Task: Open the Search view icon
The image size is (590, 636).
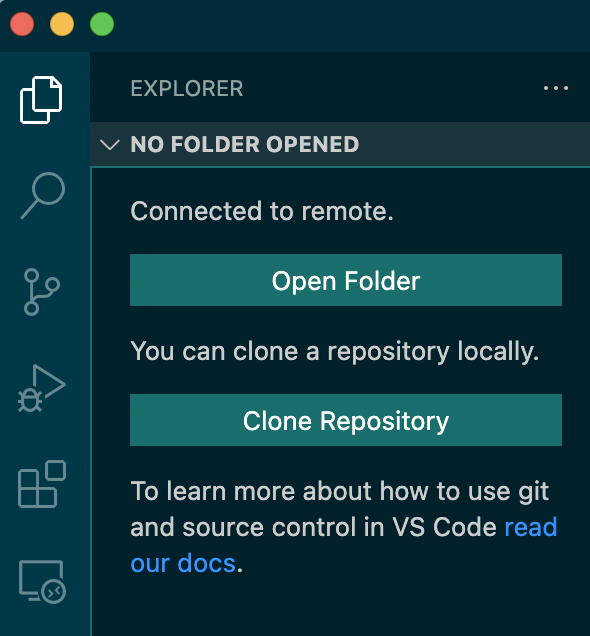Action: 43,196
